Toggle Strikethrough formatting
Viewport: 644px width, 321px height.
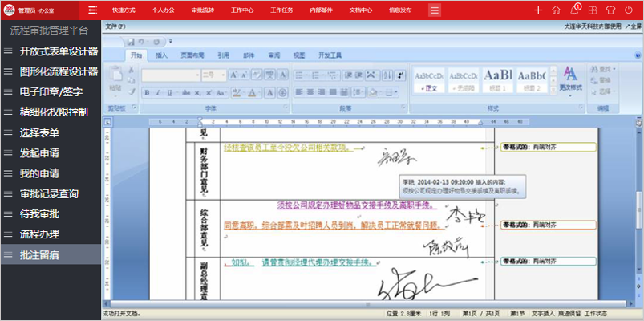tap(186, 93)
